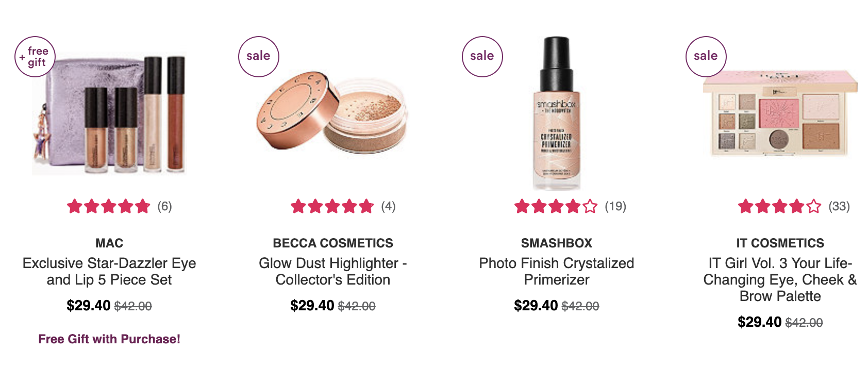Open Photo Finish Crystalized Primerizer link
868x366 pixels.
(557, 271)
